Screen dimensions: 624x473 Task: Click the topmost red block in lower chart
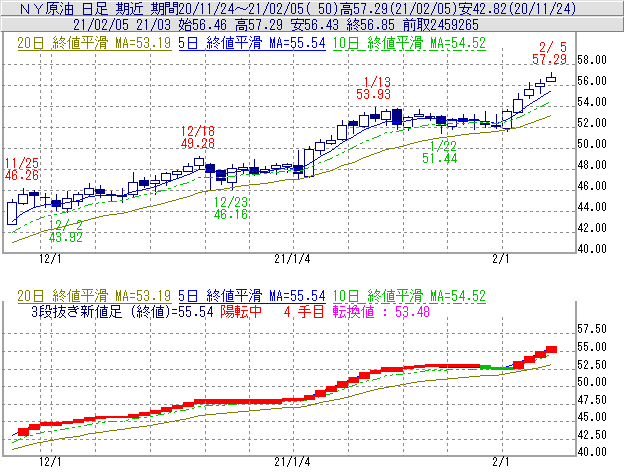click(x=551, y=349)
